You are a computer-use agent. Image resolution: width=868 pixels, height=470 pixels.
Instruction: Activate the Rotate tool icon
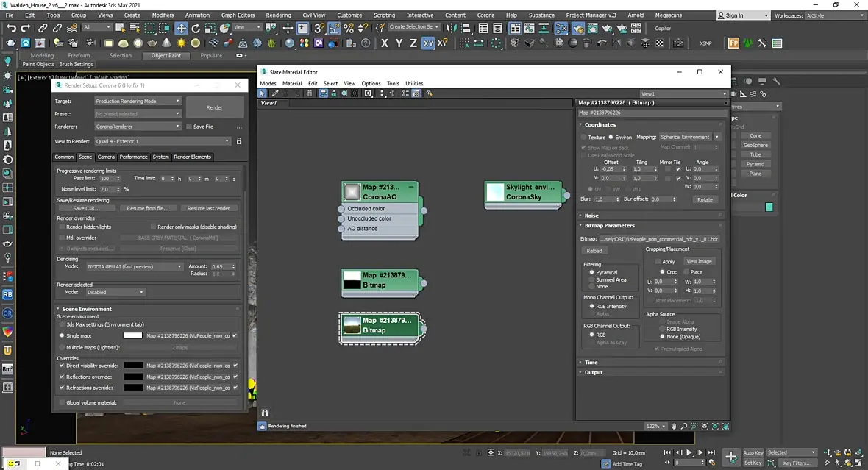[197, 28]
